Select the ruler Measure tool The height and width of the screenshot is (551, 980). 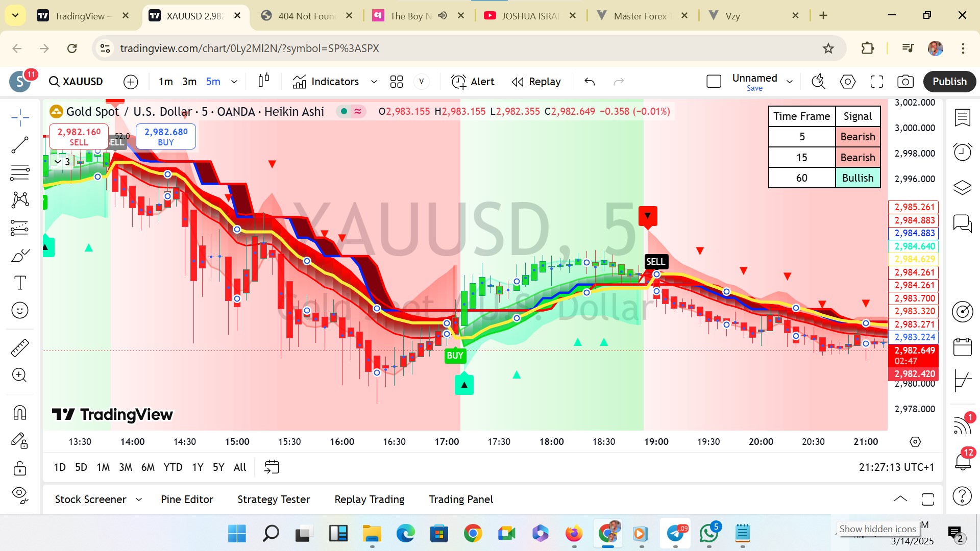pos(20,347)
